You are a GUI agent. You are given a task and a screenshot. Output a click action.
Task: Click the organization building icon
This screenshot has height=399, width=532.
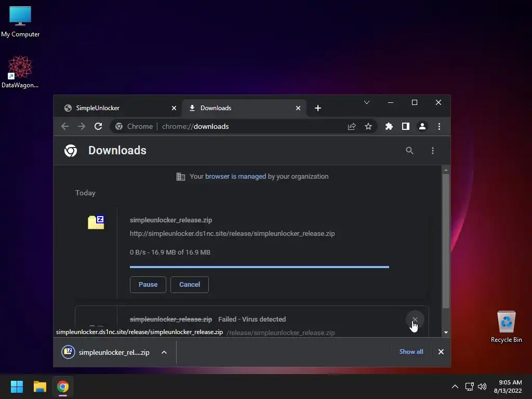coord(180,177)
